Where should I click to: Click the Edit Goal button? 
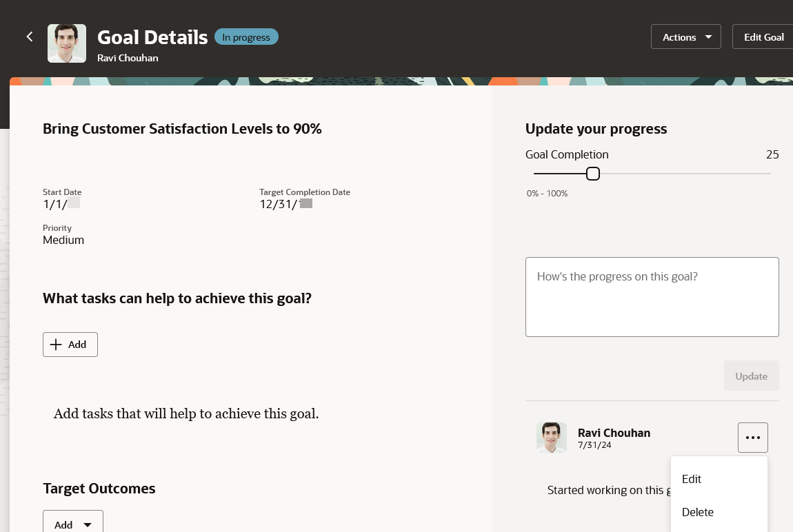[763, 37]
